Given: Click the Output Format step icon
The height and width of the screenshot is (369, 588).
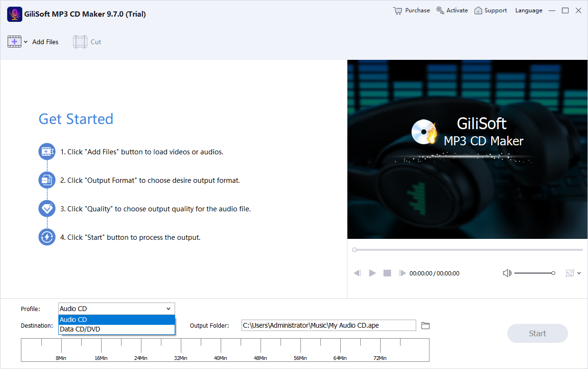Looking at the screenshot, I should coord(47,180).
